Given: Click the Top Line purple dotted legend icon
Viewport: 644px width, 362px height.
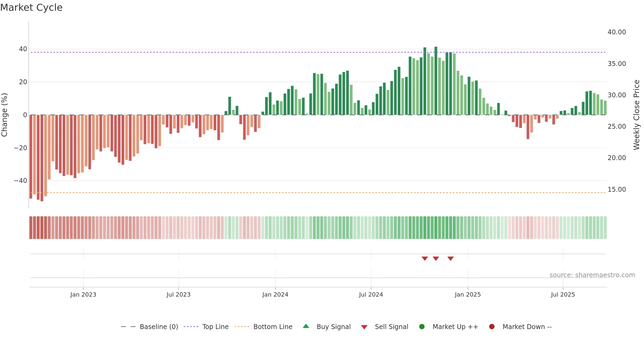Looking at the screenshot, I should (191, 327).
